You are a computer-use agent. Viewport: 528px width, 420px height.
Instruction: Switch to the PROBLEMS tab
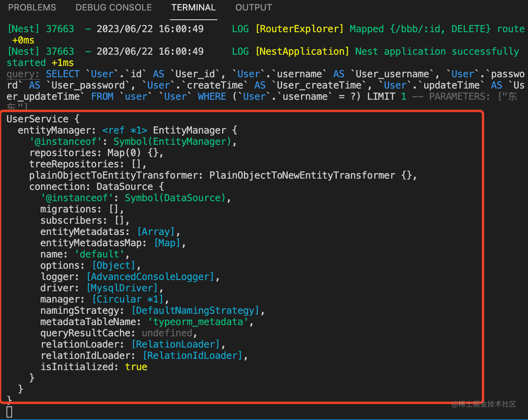pyautogui.click(x=32, y=8)
